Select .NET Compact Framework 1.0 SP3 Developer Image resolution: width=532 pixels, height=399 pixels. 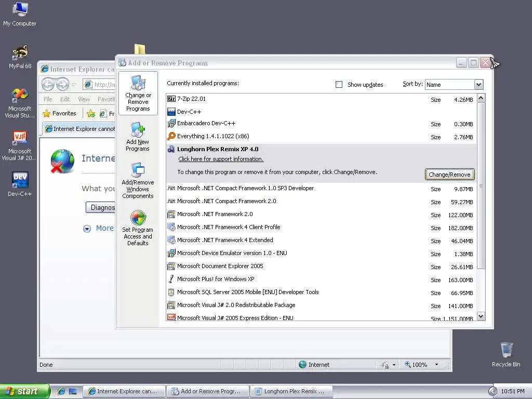click(x=321, y=188)
